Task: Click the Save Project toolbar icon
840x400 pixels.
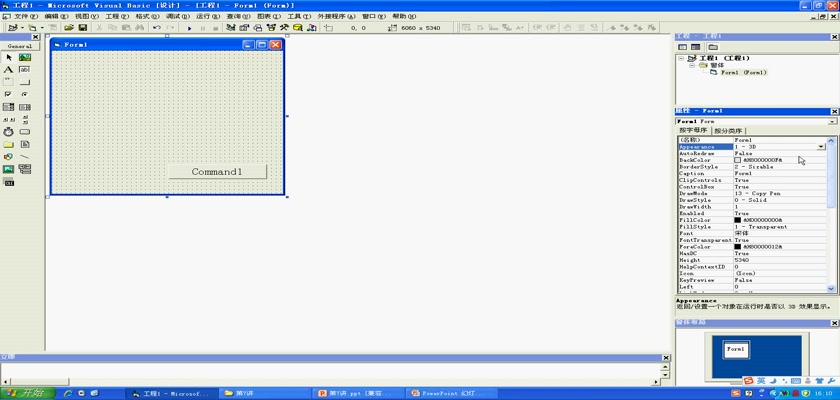Action: 82,28
